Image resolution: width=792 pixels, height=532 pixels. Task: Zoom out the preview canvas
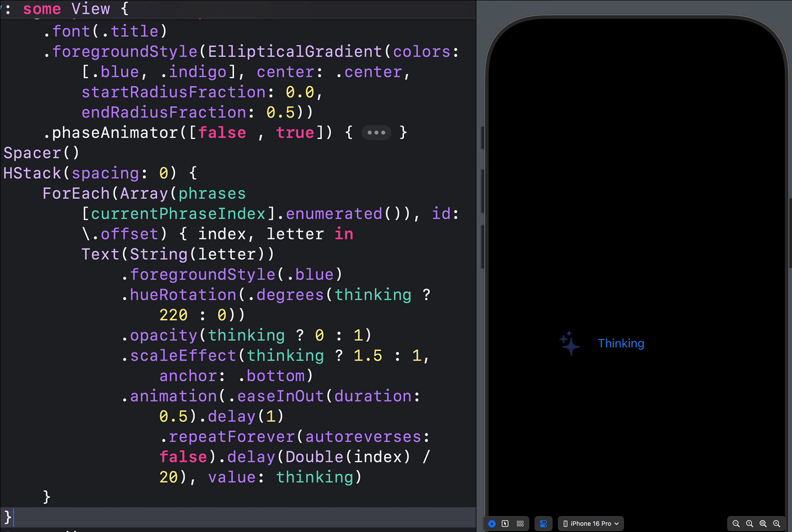pos(736,524)
